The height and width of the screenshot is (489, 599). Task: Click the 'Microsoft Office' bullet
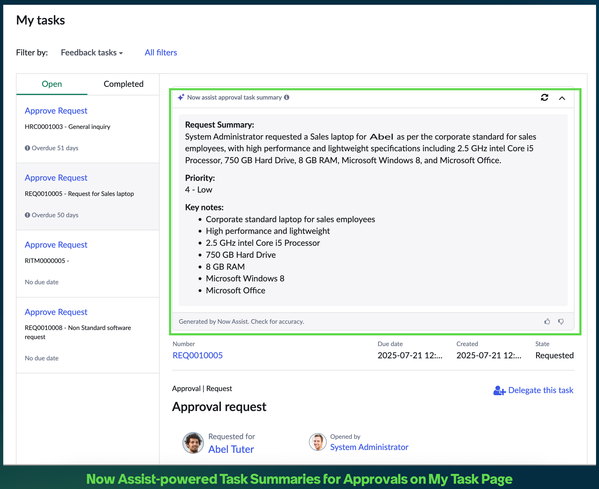236,290
